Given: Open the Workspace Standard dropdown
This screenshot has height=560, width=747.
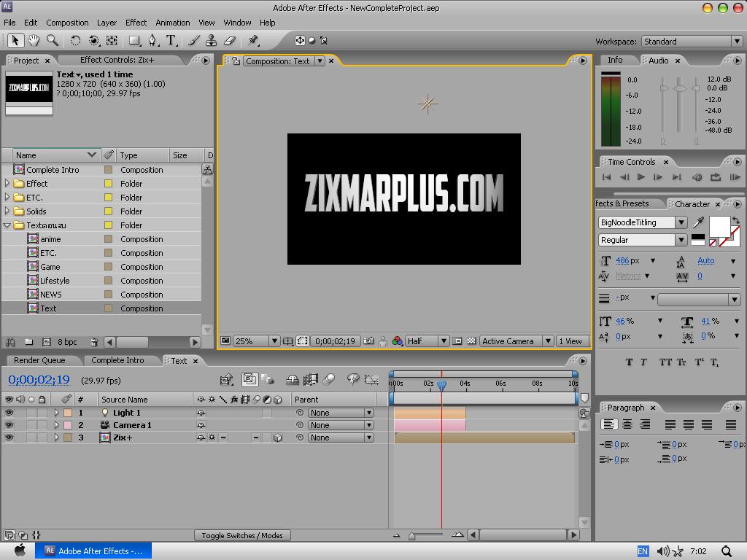Looking at the screenshot, I should [692, 42].
